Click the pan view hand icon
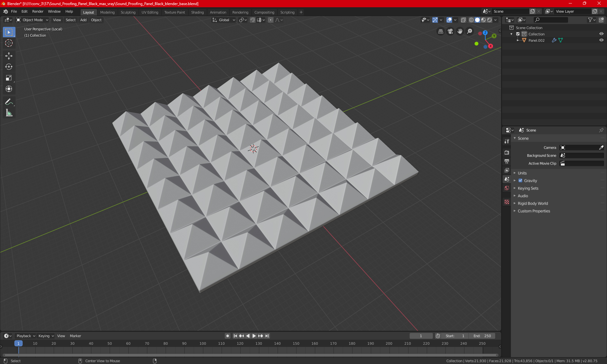This screenshot has height=364, width=607. point(460,31)
